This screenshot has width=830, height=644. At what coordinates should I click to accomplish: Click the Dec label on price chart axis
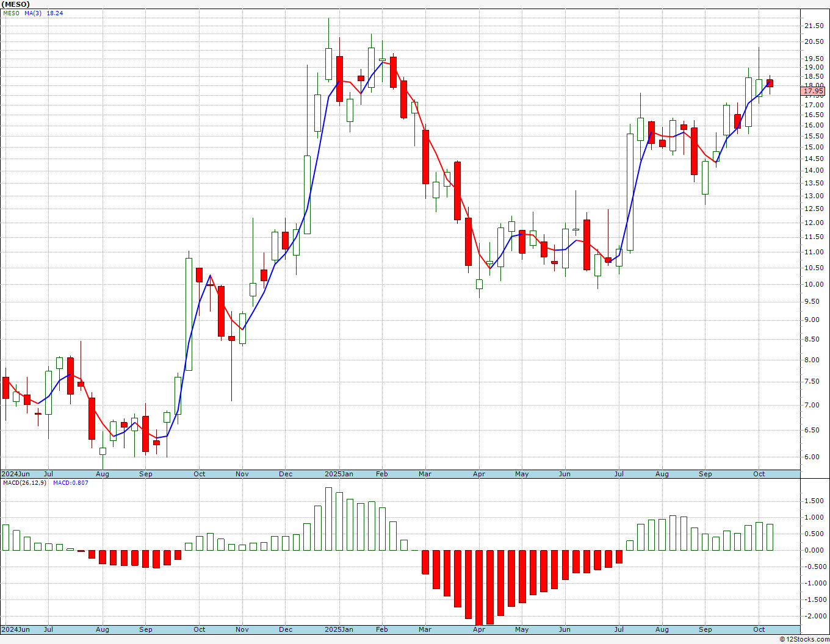(286, 474)
